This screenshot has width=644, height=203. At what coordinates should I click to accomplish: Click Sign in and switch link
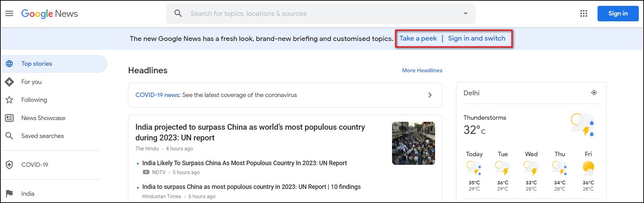coord(477,39)
